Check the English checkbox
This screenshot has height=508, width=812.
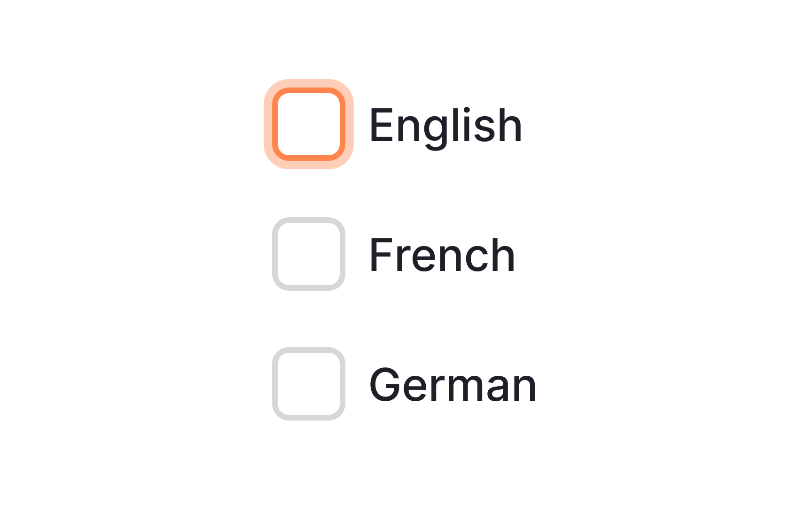pos(309,124)
